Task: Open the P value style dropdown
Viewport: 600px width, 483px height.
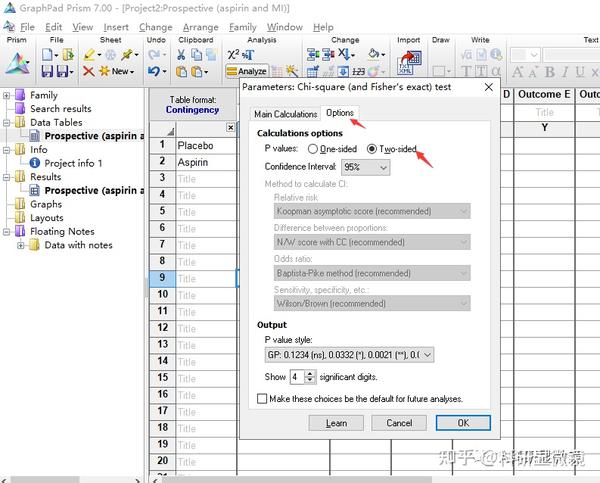Action: pyautogui.click(x=349, y=355)
